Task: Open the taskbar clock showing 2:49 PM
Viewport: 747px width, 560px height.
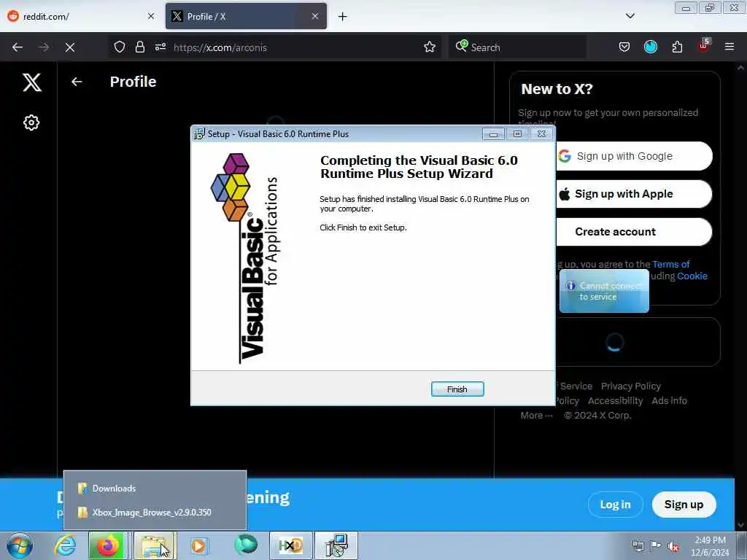Action: [x=710, y=546]
